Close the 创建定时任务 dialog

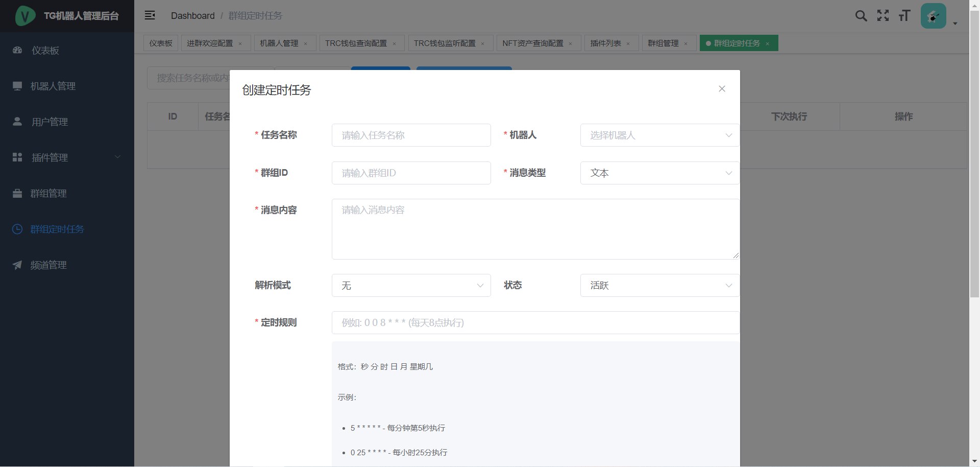coord(721,89)
